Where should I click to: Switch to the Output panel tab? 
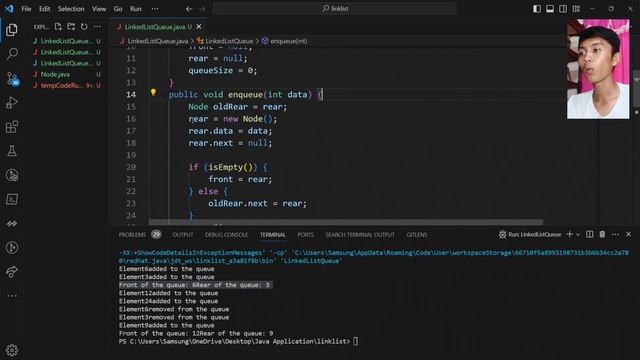click(x=183, y=235)
